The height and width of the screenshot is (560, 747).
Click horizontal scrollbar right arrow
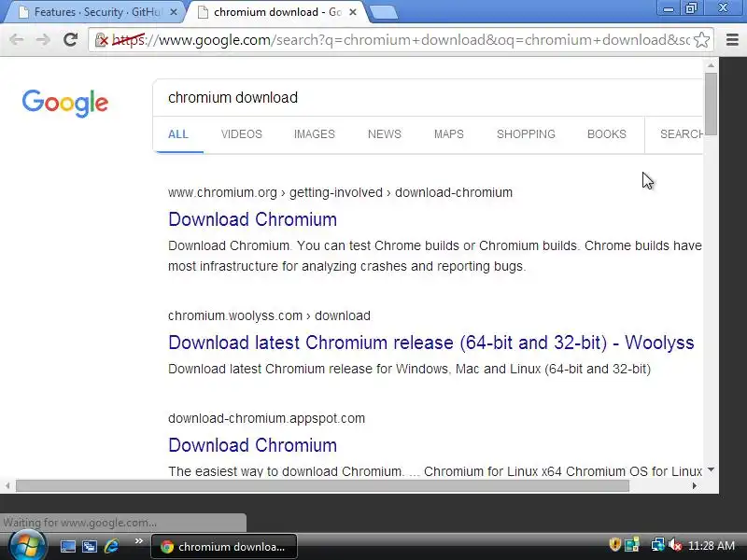click(695, 485)
